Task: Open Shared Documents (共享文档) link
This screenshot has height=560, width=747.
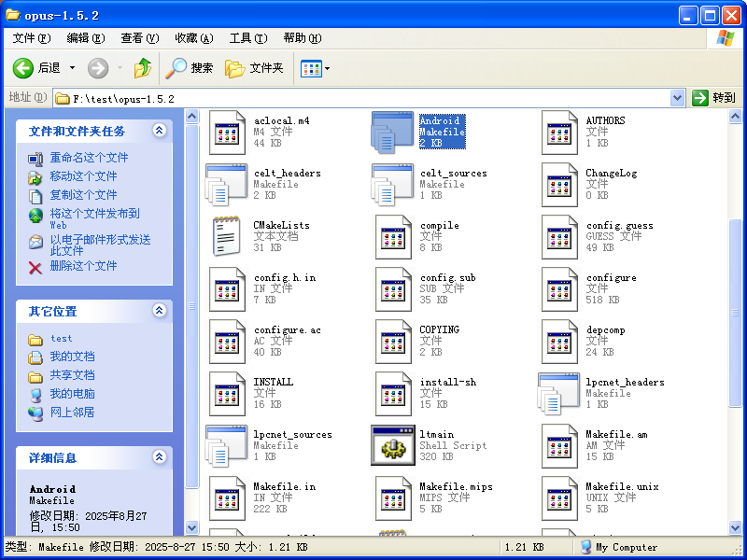Action: pos(73,375)
